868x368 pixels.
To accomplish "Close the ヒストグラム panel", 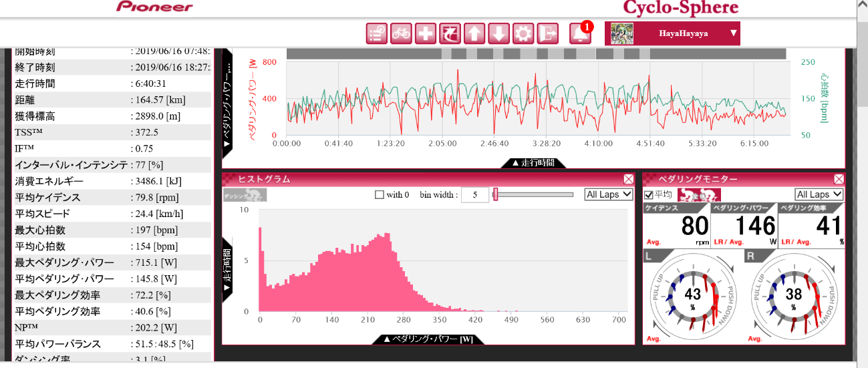I will coord(628,179).
